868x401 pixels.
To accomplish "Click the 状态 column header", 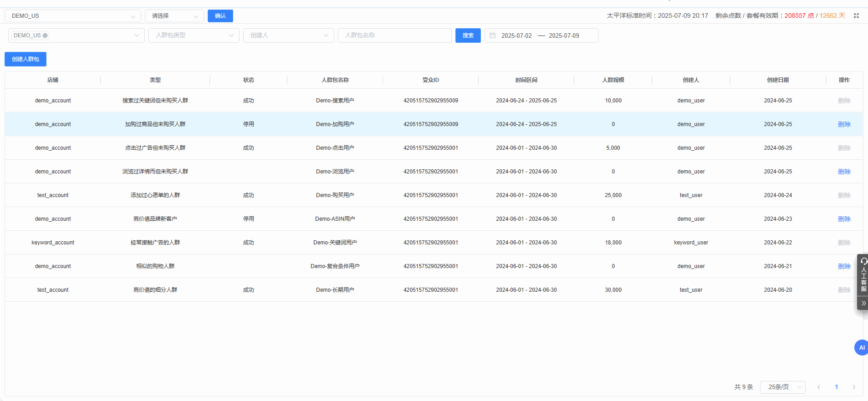I will click(249, 80).
